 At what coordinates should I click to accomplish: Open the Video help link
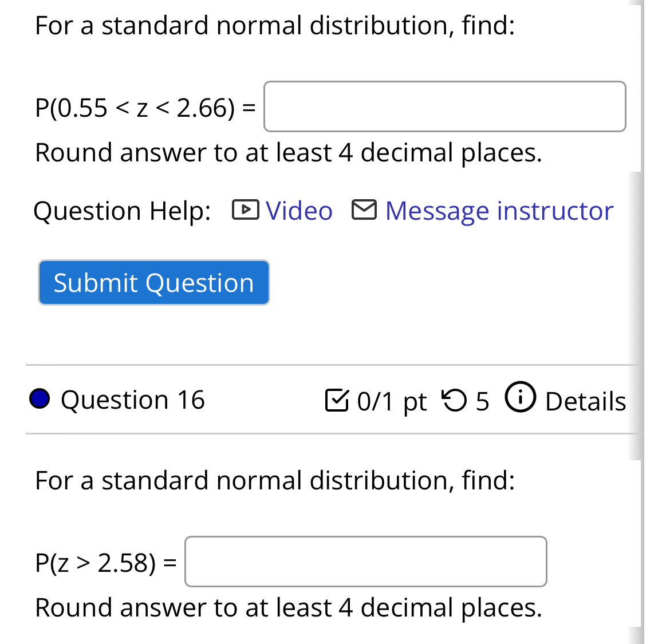coord(298,210)
